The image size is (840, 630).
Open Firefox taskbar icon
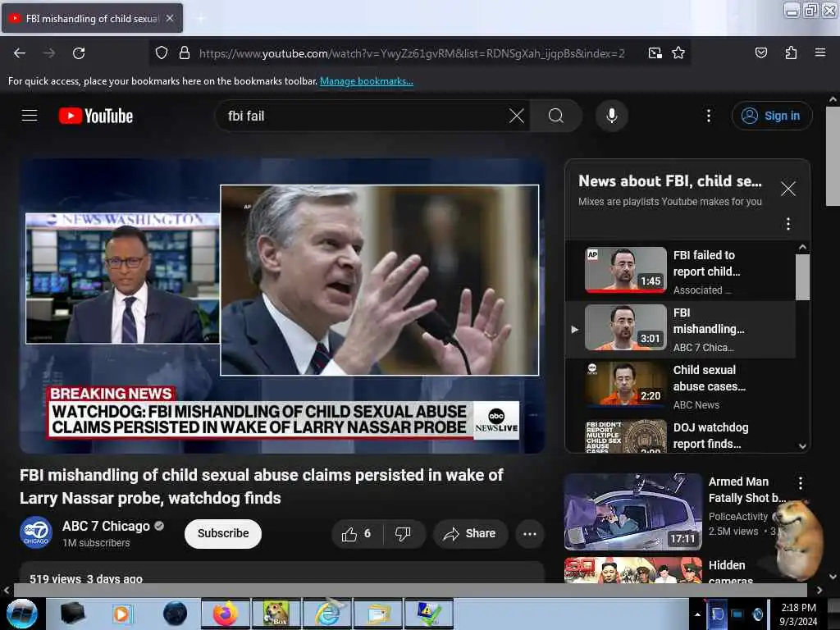(x=226, y=614)
